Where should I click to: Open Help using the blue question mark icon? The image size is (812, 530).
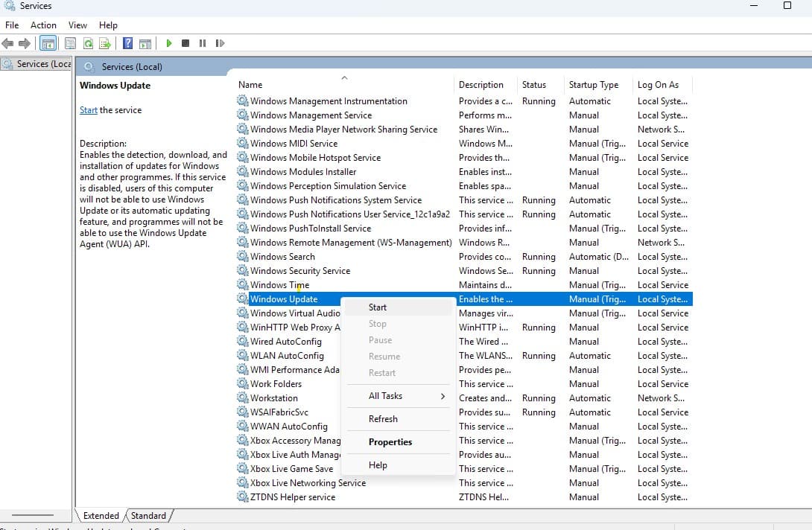(127, 42)
